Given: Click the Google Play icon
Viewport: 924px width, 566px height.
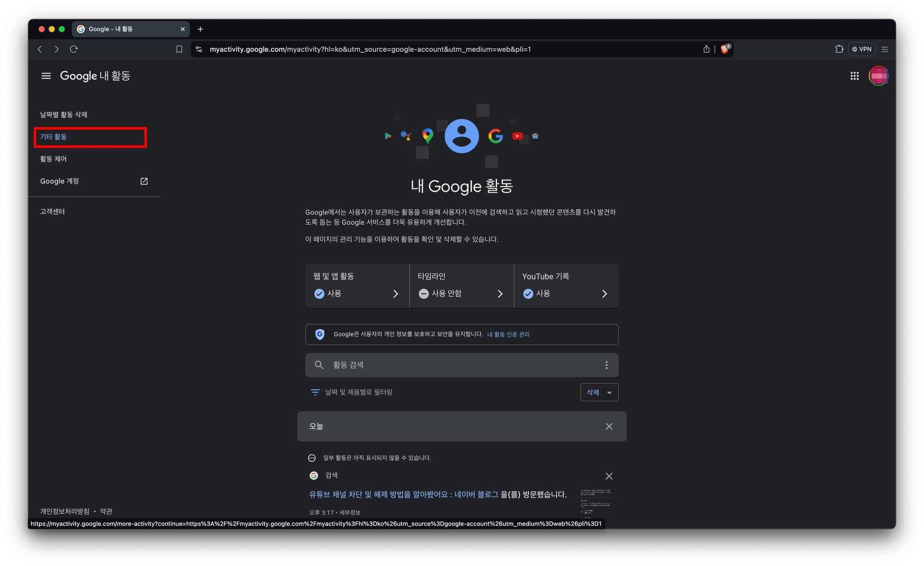Looking at the screenshot, I should click(386, 137).
